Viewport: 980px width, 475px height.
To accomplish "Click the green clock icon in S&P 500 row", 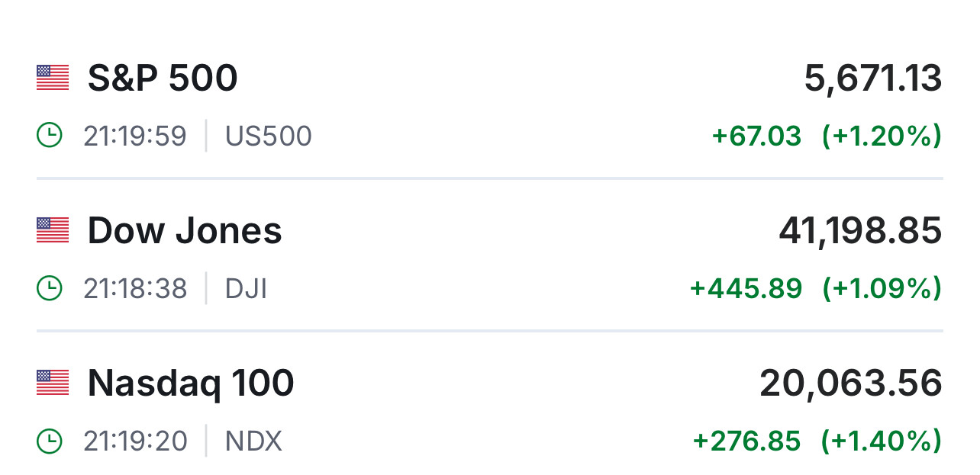I will 50,136.
